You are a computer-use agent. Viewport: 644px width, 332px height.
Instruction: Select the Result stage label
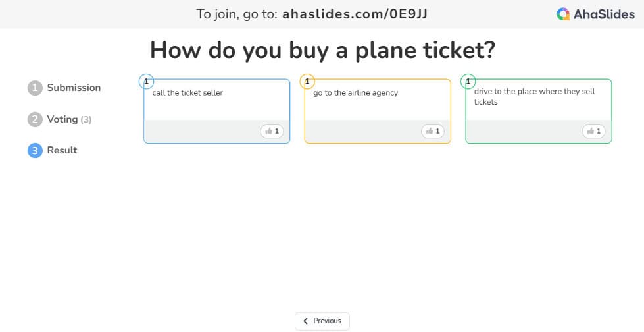point(62,150)
